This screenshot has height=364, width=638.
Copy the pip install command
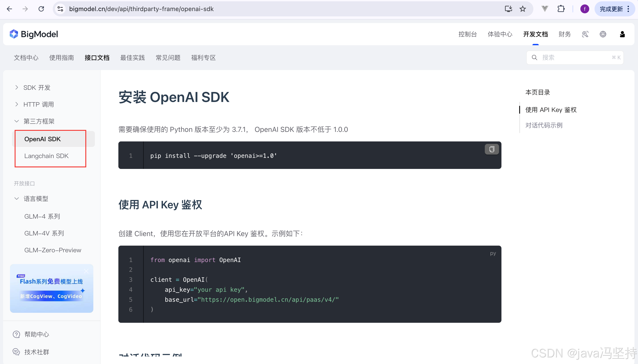coord(491,149)
